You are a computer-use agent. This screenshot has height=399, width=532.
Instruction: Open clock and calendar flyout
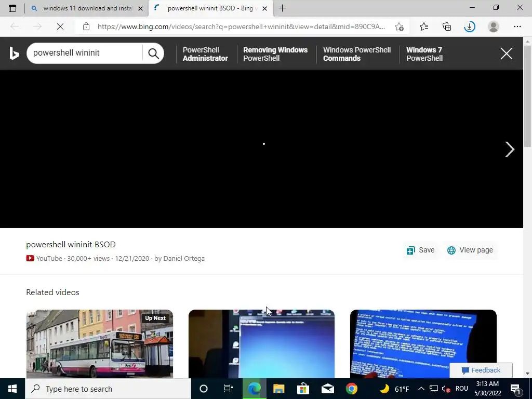pos(487,389)
